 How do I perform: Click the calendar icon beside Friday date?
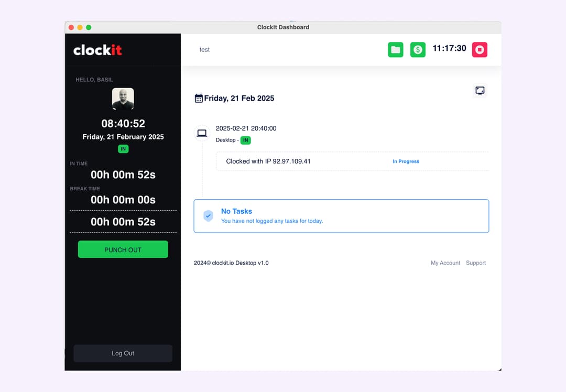click(x=199, y=98)
